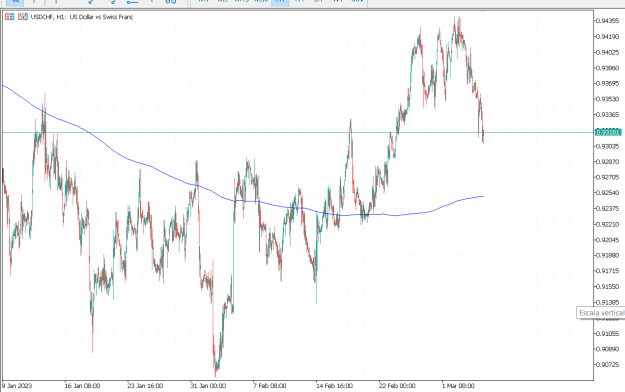Click the 0.92375 price scale label
The height and width of the screenshot is (392, 625).
[608, 209]
